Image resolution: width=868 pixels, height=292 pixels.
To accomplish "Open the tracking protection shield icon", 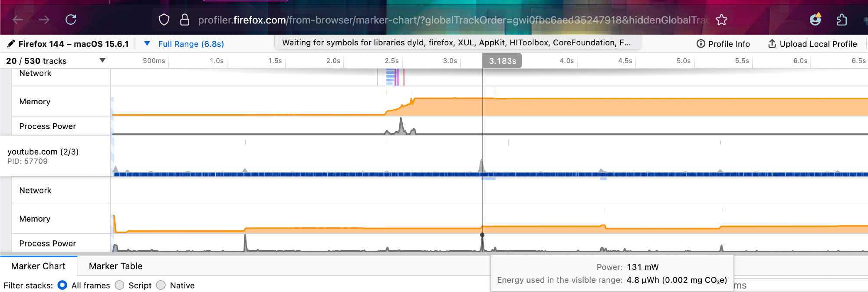I will click(x=164, y=20).
